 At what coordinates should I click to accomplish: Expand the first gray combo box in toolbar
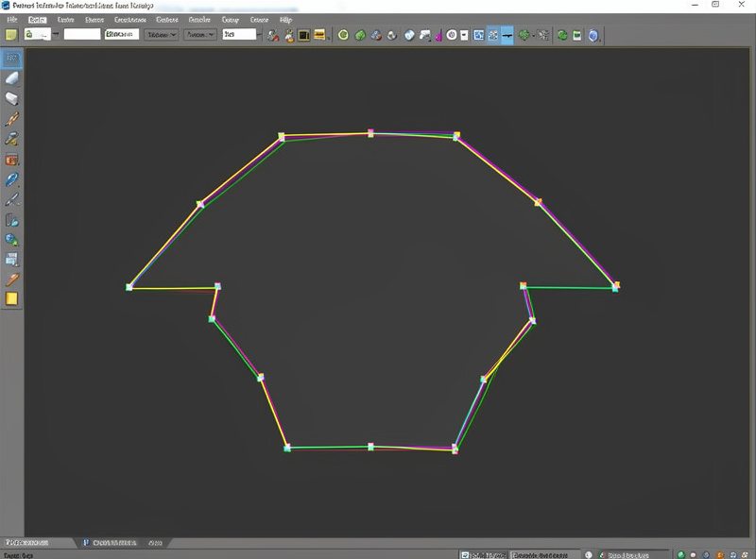coord(161,35)
